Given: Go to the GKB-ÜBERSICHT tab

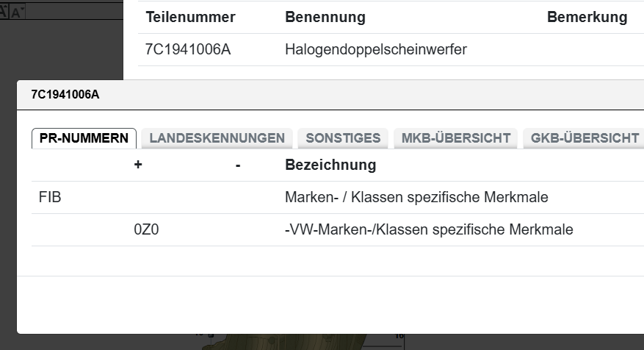Looking at the screenshot, I should pos(585,137).
